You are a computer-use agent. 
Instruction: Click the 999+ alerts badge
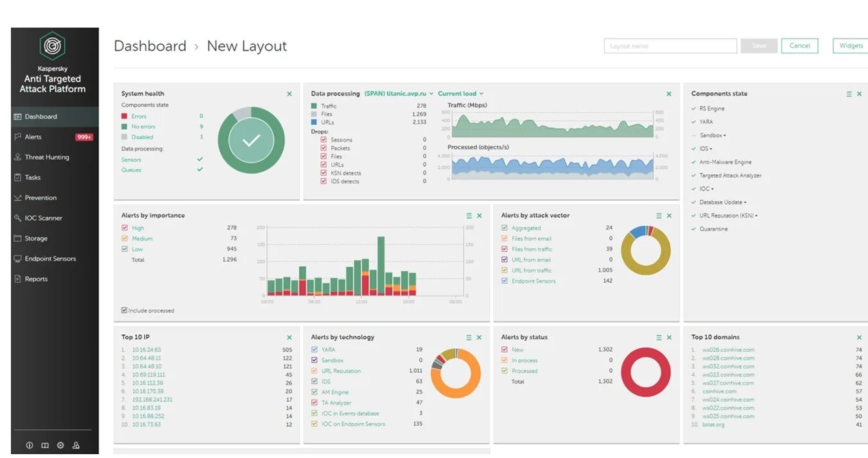pyautogui.click(x=84, y=137)
